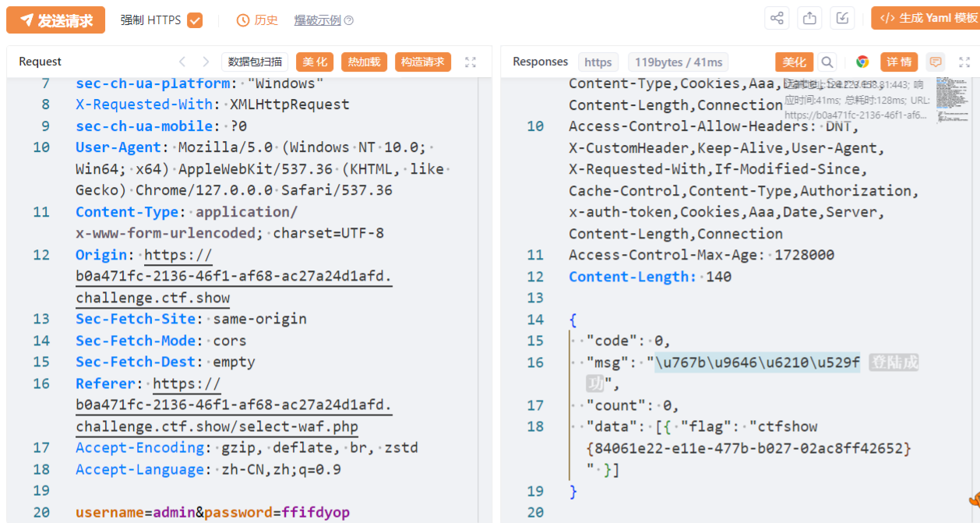Click the Referer URL on line 16

[234, 405]
